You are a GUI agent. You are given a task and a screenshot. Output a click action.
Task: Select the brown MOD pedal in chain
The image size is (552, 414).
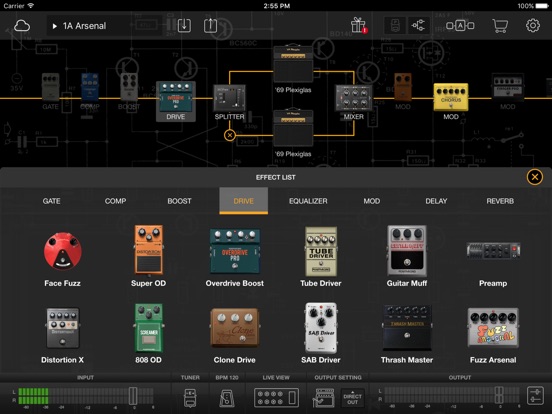pos(403,92)
